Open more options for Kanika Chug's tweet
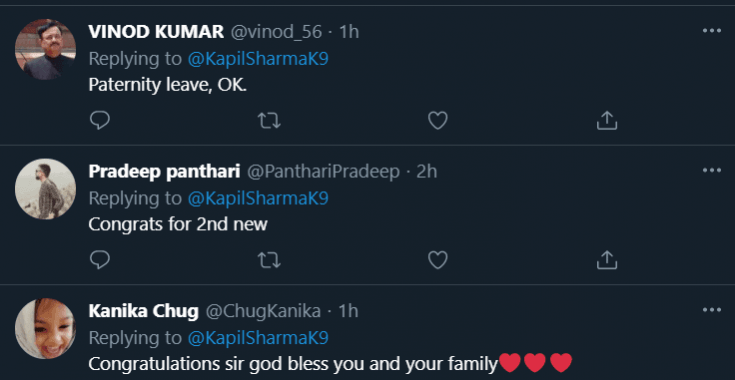 pyautogui.click(x=712, y=310)
